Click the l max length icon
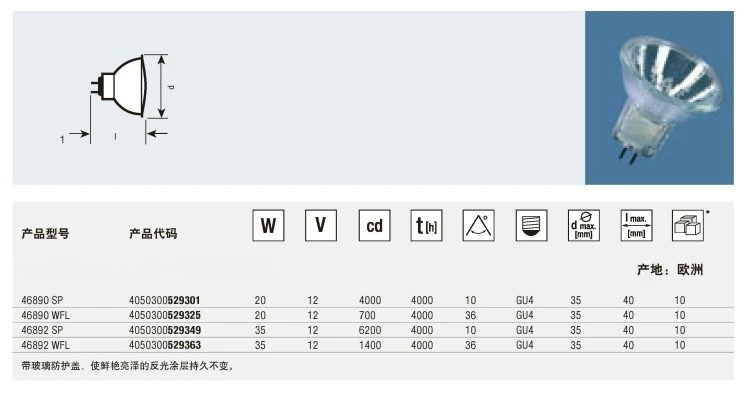The width and height of the screenshot is (750, 400). point(636,225)
